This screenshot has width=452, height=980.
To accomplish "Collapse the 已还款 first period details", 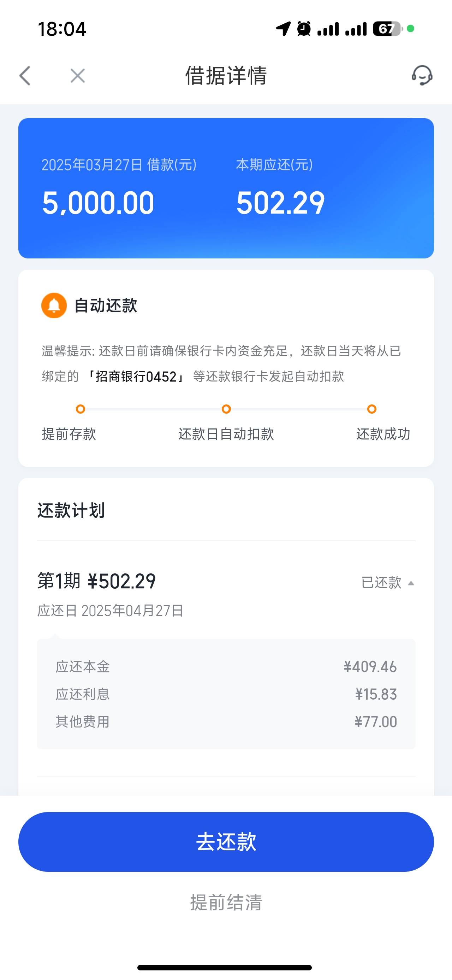I will pyautogui.click(x=387, y=582).
